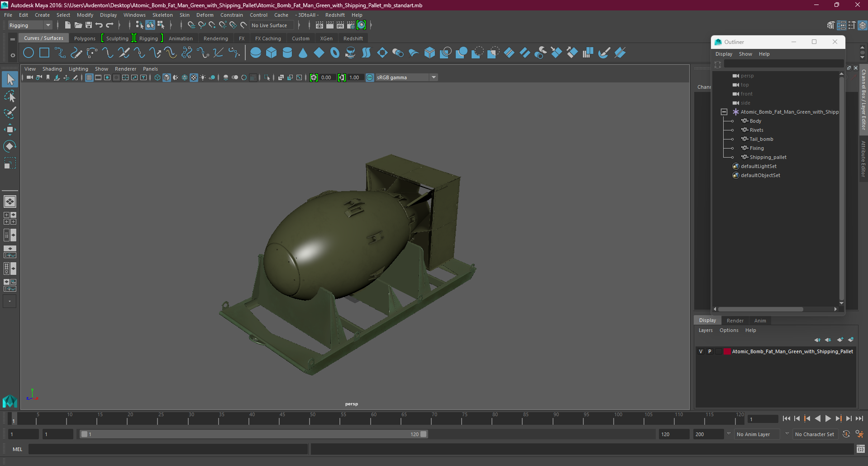
Task: Open the shelf gear settings menu
Action: [x=13, y=55]
